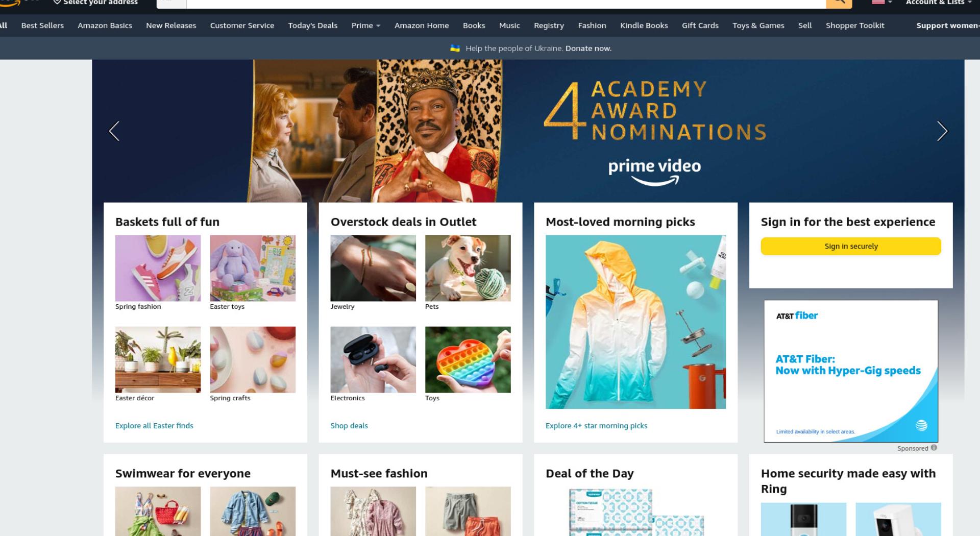
Task: Open the US flag language selector
Action: click(x=881, y=3)
